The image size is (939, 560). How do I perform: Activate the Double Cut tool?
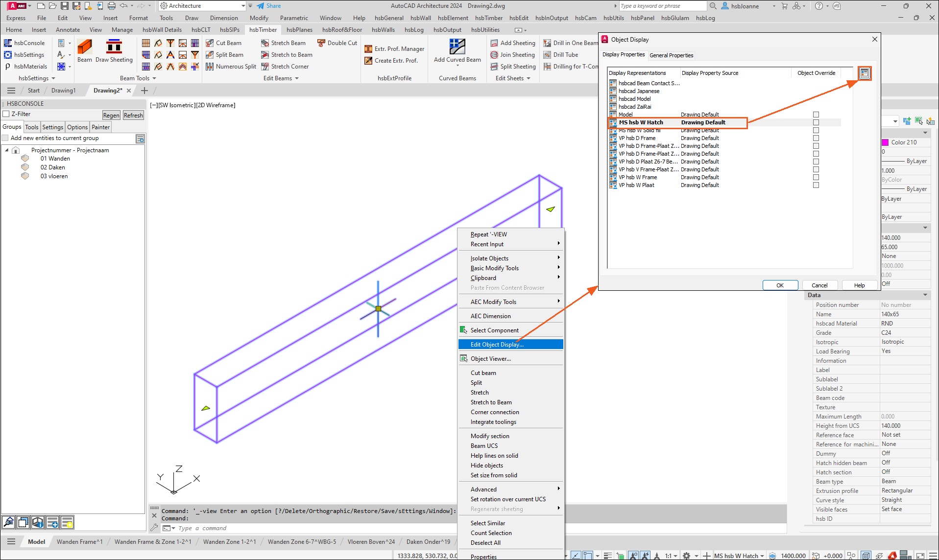[x=337, y=43]
